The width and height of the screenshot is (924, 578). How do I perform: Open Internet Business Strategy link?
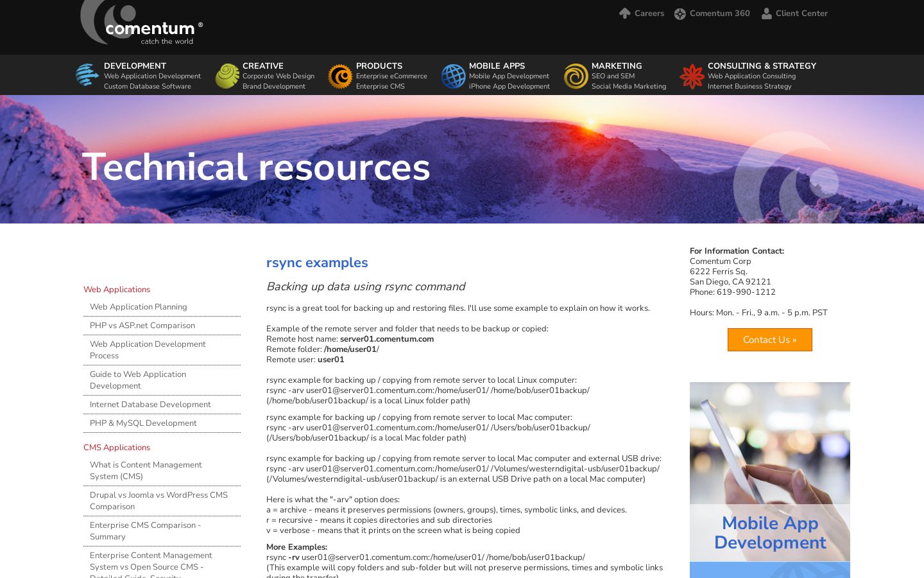click(749, 87)
